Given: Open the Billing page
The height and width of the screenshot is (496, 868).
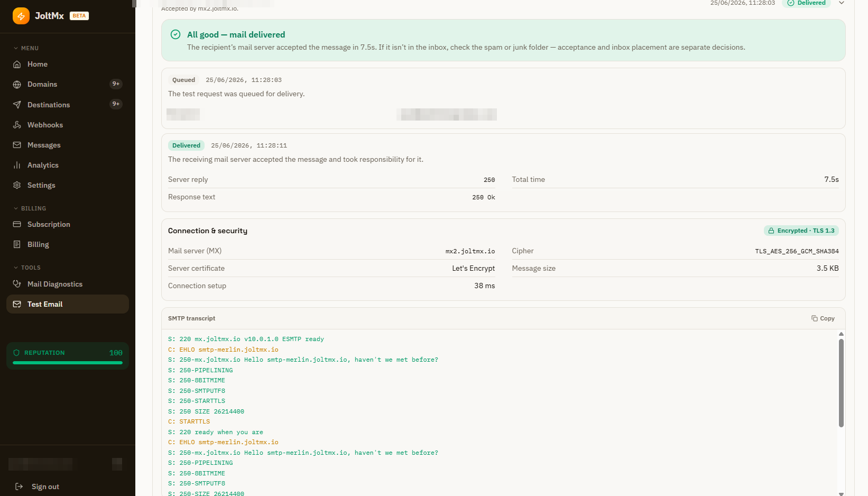Looking at the screenshot, I should (x=68, y=244).
